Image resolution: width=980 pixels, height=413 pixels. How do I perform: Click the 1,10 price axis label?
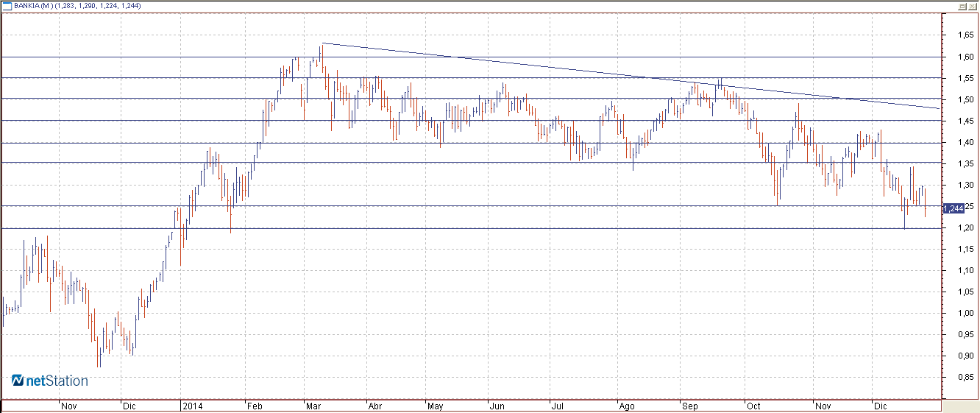[966, 270]
